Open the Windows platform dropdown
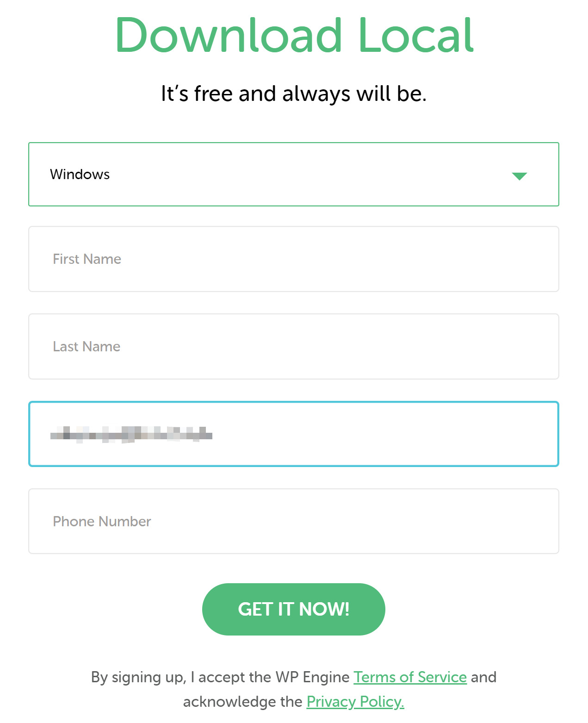This screenshot has height=723, width=588. 293,174
